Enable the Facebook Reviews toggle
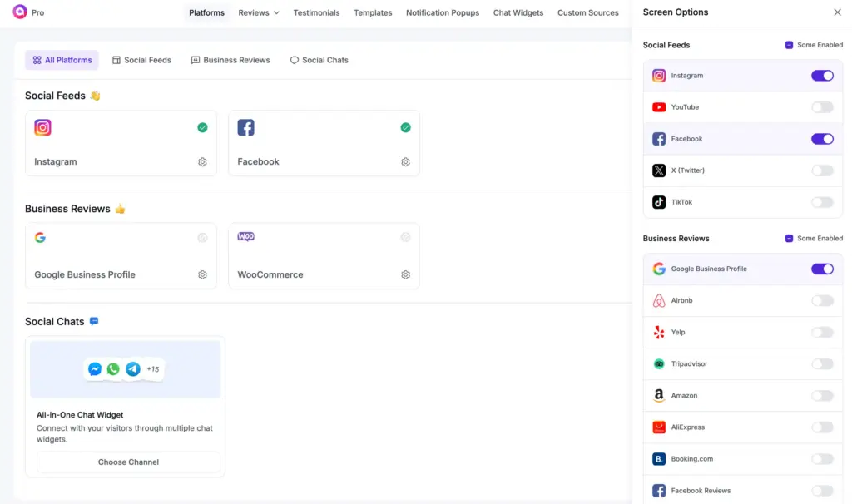 tap(822, 491)
